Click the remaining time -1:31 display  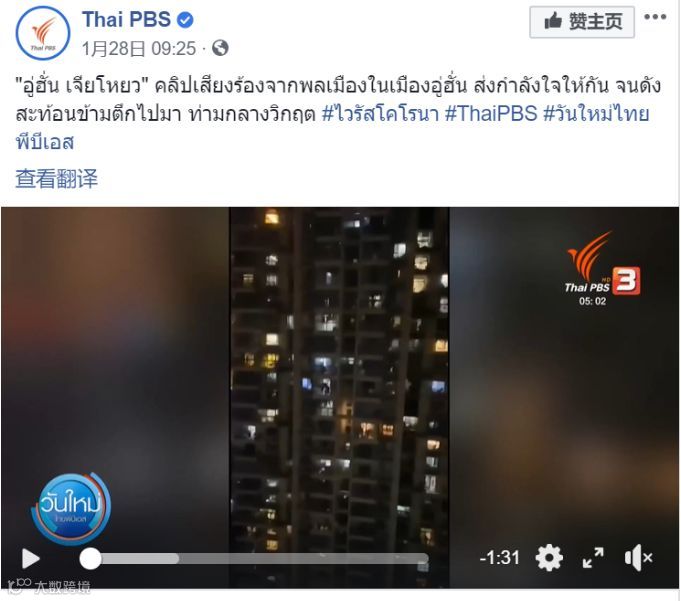pyautogui.click(x=499, y=558)
